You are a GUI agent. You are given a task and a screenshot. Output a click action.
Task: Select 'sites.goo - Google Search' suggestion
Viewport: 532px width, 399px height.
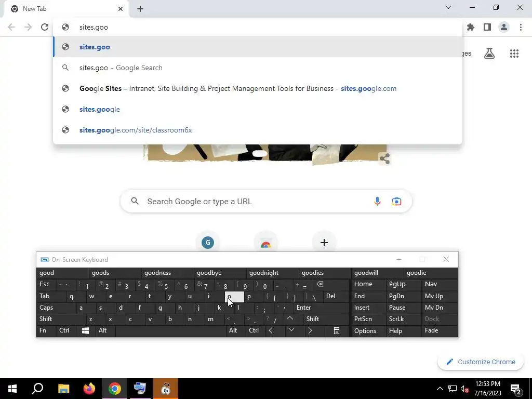click(258, 68)
